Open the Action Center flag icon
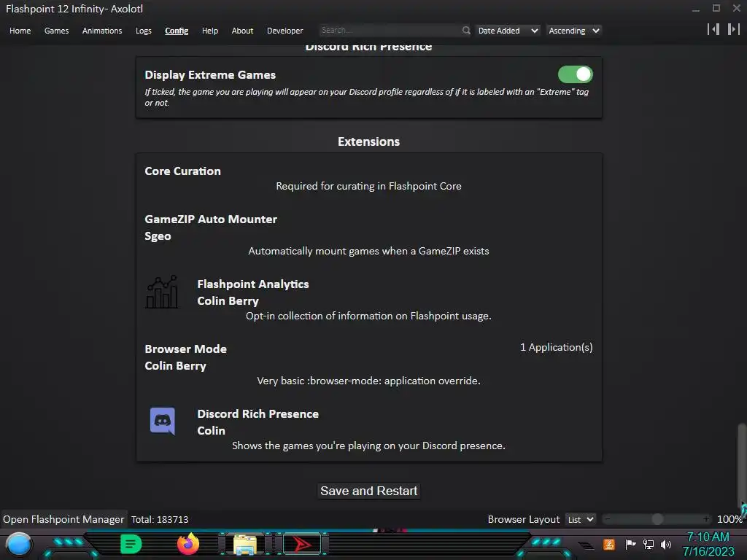This screenshot has height=560, width=747. point(630,544)
